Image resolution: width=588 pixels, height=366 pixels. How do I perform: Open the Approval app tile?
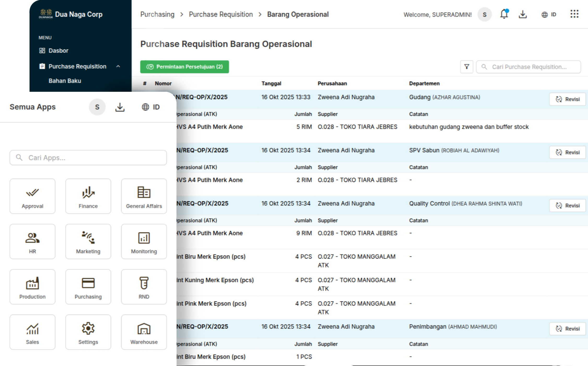(x=32, y=196)
